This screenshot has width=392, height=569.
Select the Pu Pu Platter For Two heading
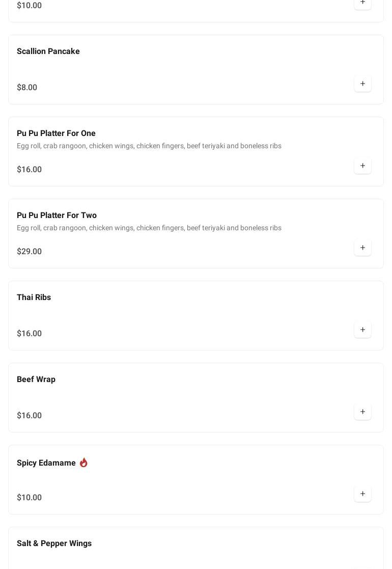(57, 215)
